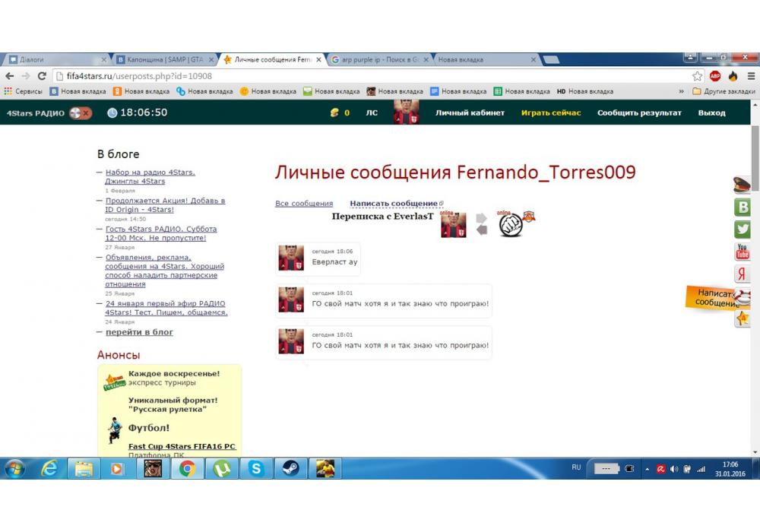Open uTorrent from the taskbar
This screenshot has height=532, width=760.
point(221,469)
